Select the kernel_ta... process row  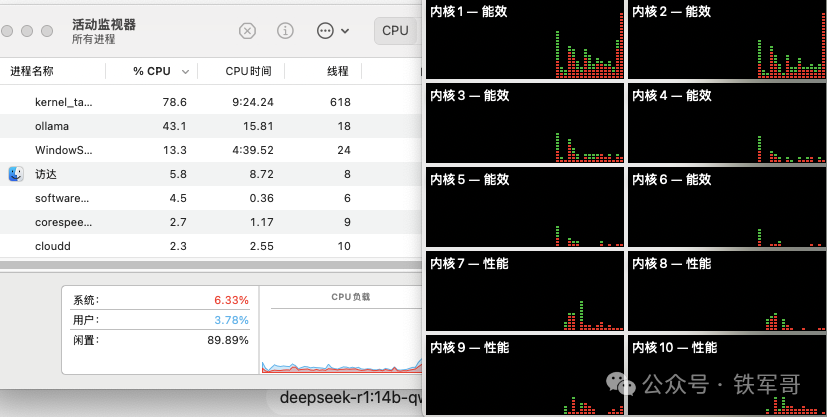coord(211,102)
